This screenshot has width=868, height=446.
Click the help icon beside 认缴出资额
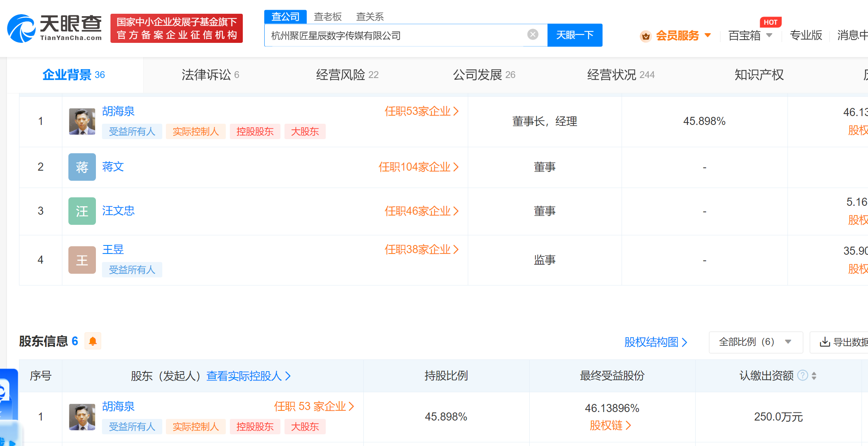[x=802, y=376]
